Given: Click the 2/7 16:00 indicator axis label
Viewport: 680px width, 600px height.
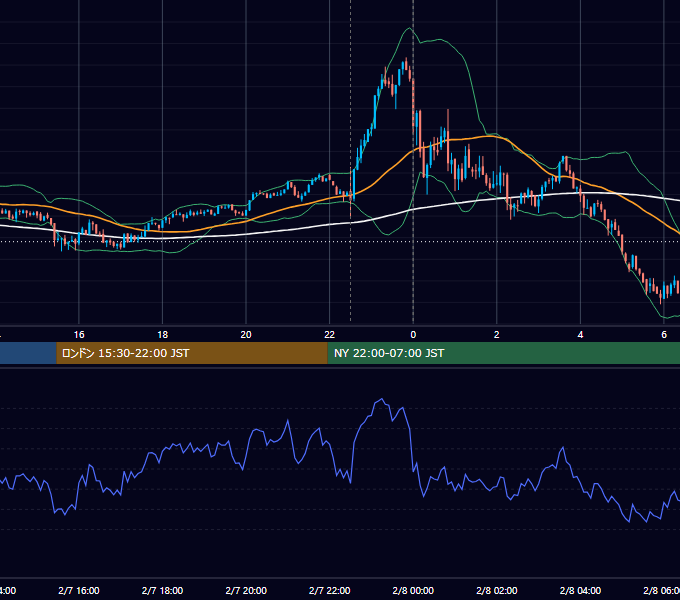Looking at the screenshot, I should pyautogui.click(x=79, y=590).
